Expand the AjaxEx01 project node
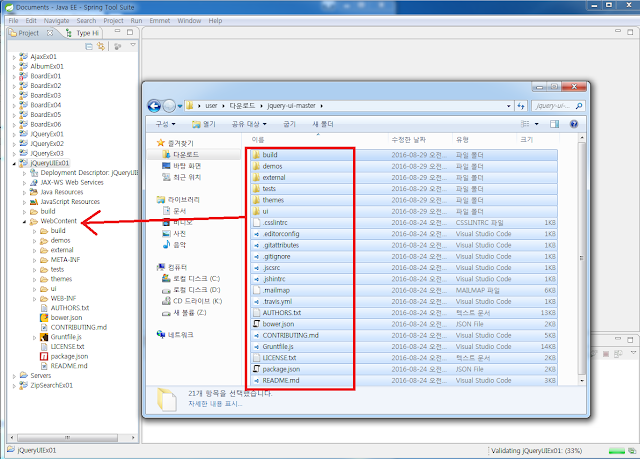640x459 pixels. tap(14, 57)
